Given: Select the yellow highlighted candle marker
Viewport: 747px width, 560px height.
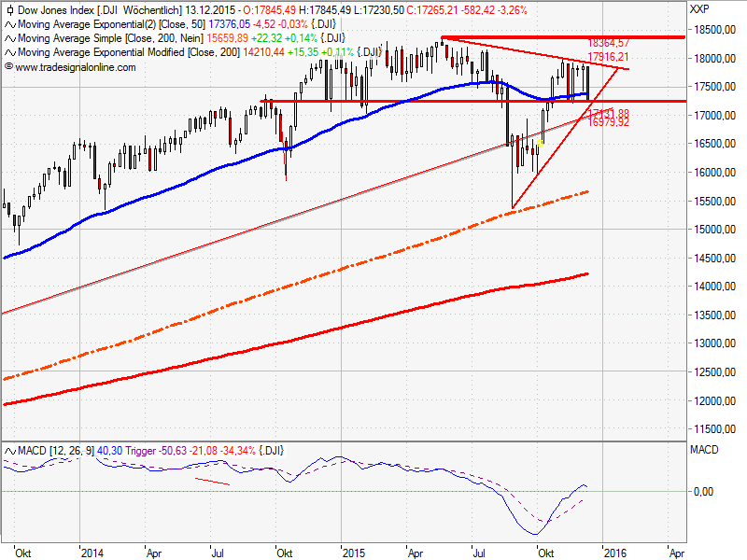Looking at the screenshot, I should (x=540, y=143).
